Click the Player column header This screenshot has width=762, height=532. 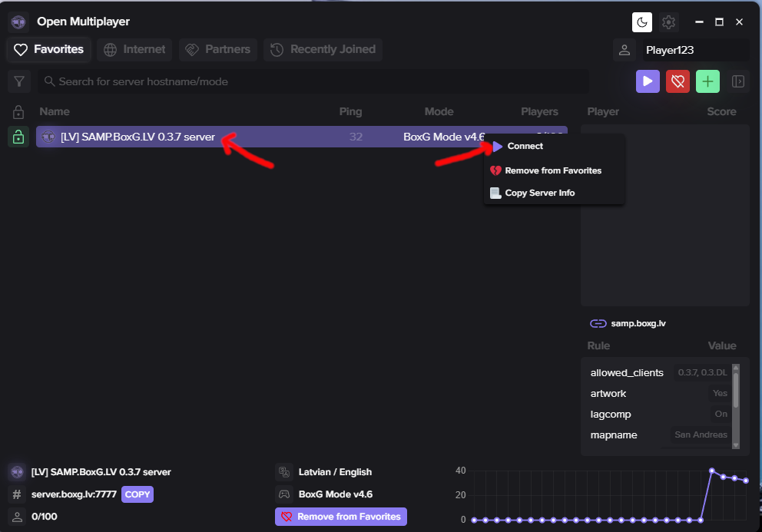click(x=603, y=112)
